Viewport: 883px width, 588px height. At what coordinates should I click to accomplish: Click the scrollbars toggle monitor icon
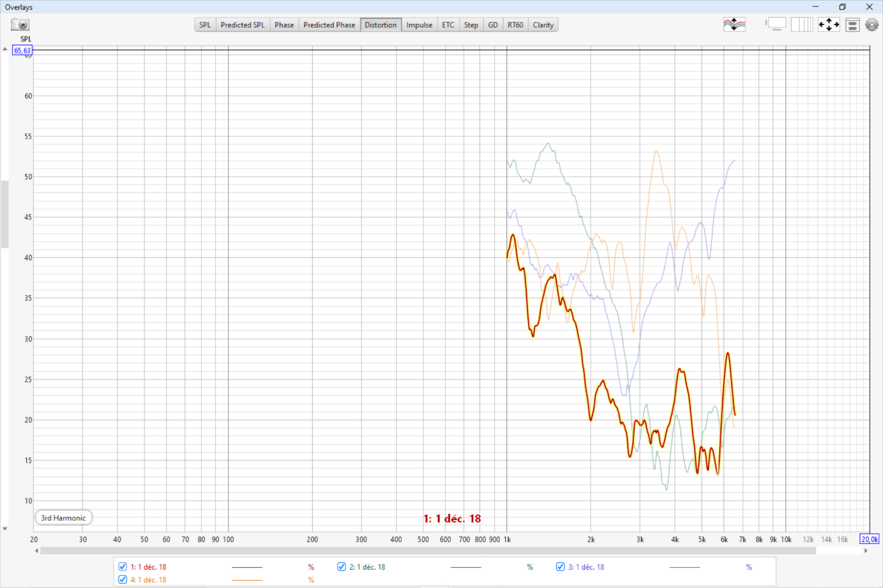pyautogui.click(x=776, y=25)
